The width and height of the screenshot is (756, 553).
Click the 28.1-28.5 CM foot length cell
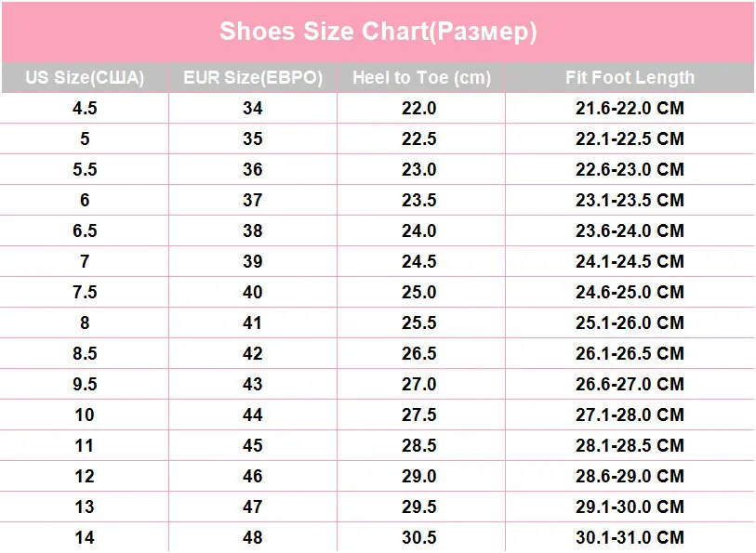(630, 445)
